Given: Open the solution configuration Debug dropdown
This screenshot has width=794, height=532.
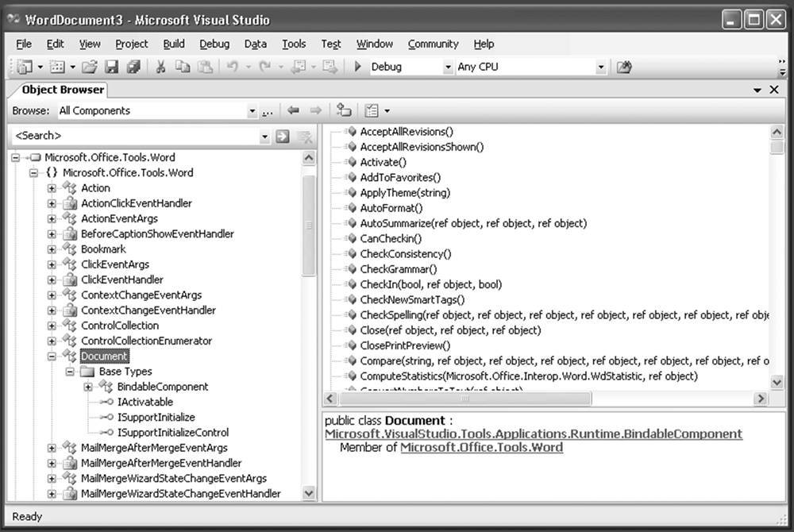Looking at the screenshot, I should coord(448,67).
